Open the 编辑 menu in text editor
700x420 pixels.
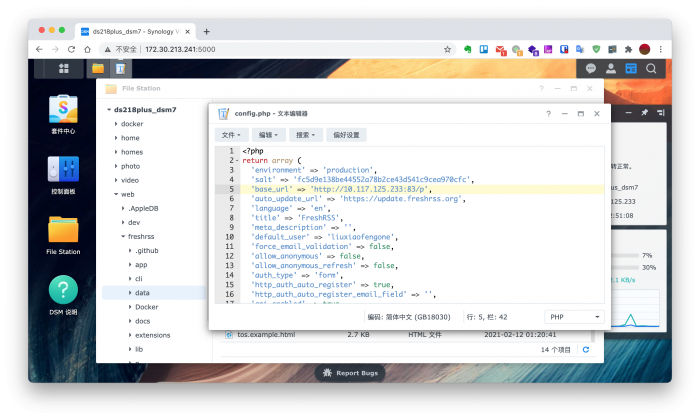pyautogui.click(x=268, y=134)
